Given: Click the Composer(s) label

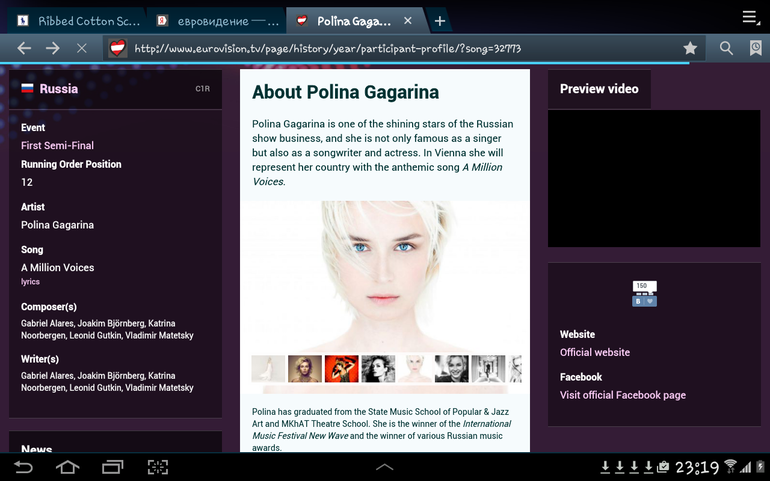Looking at the screenshot, I should (49, 307).
